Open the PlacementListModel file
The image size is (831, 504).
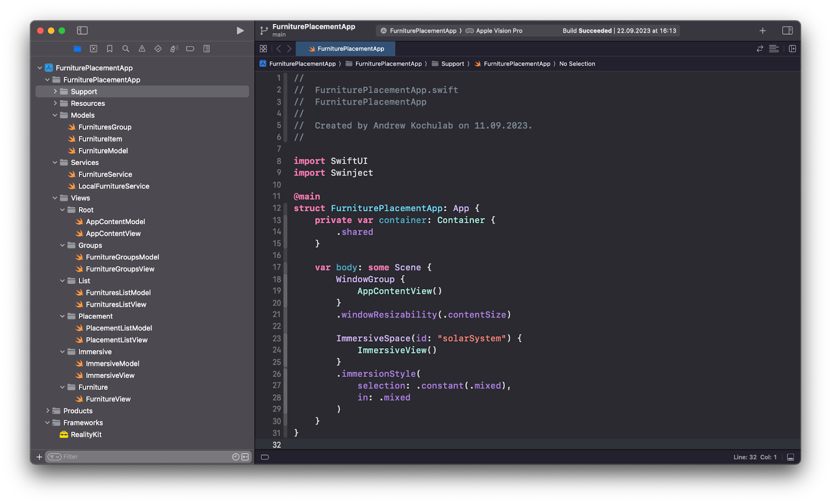114,328
